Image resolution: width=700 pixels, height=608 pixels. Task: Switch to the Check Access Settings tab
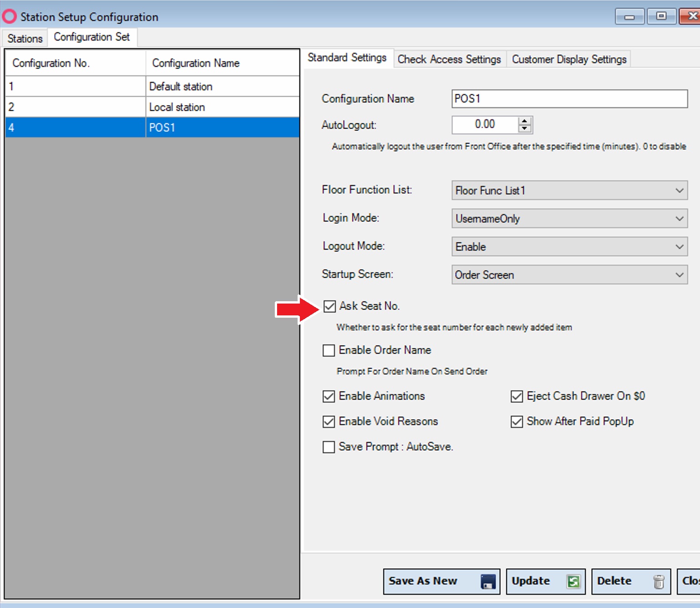click(449, 59)
